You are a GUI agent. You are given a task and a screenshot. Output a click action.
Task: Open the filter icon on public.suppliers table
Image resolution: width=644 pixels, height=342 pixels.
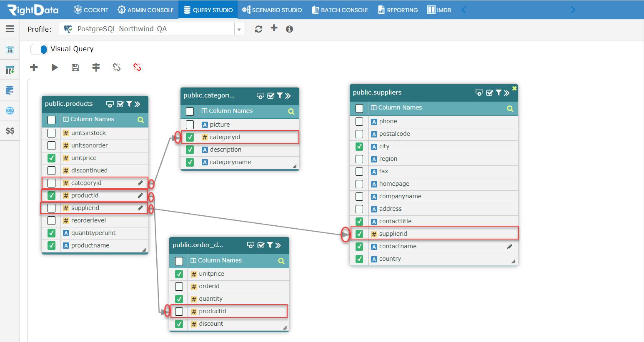coord(499,92)
